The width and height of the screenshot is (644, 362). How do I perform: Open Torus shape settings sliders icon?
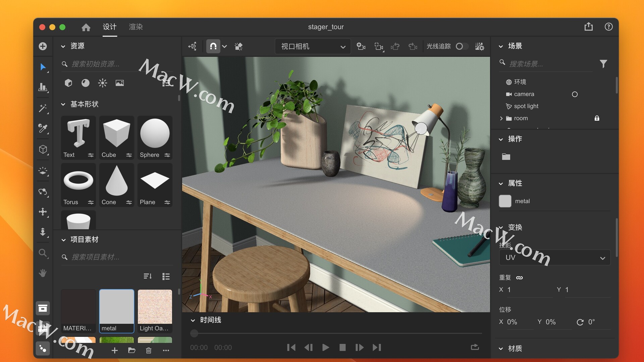coord(91,202)
